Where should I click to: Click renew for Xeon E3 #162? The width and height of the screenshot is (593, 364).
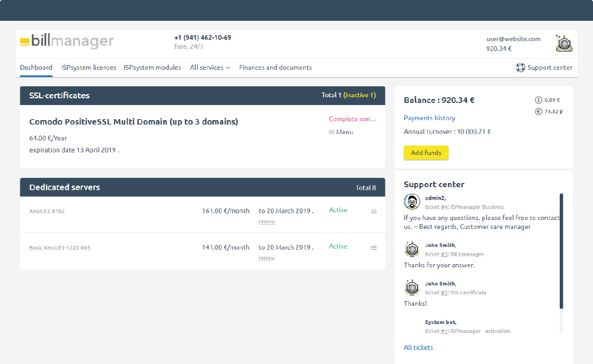[267, 222]
